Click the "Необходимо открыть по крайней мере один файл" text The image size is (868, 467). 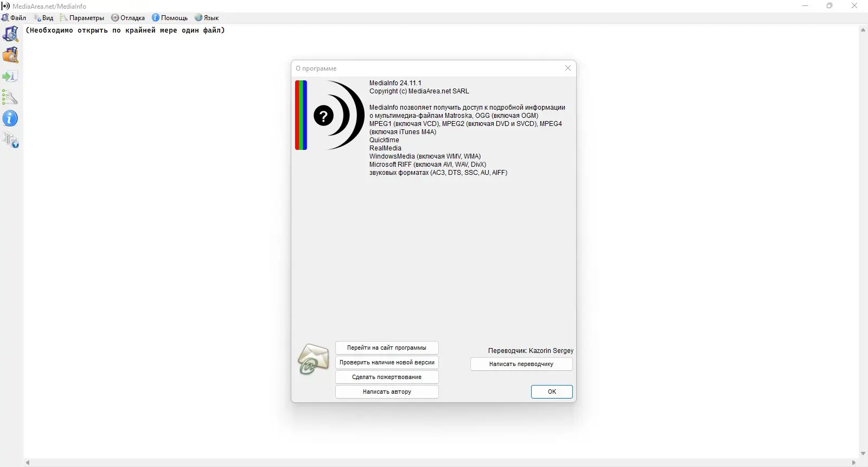pos(125,30)
